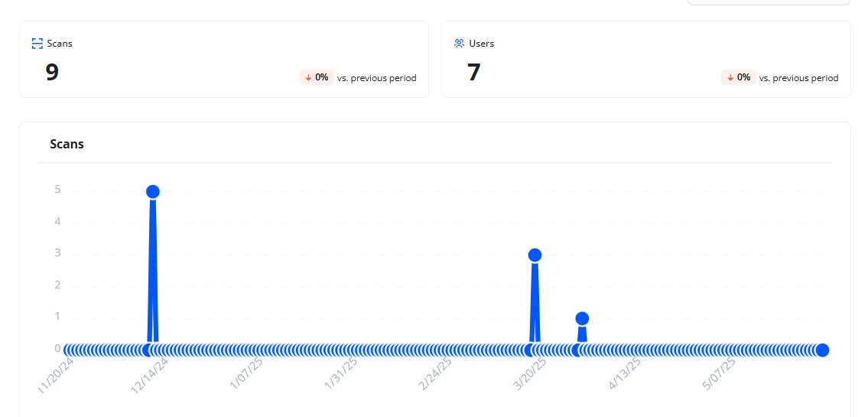Click the Scans barcode scan icon
868x417 pixels.
[37, 44]
